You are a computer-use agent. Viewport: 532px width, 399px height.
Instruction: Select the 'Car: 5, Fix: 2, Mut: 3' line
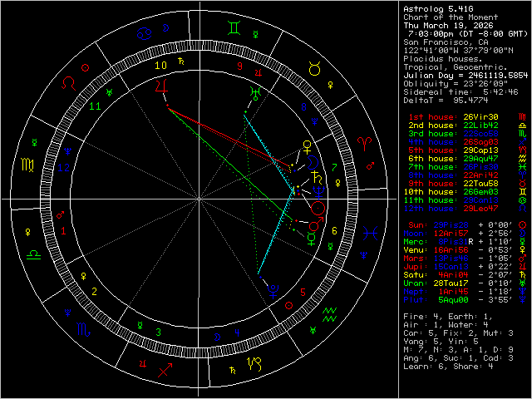click(458, 333)
